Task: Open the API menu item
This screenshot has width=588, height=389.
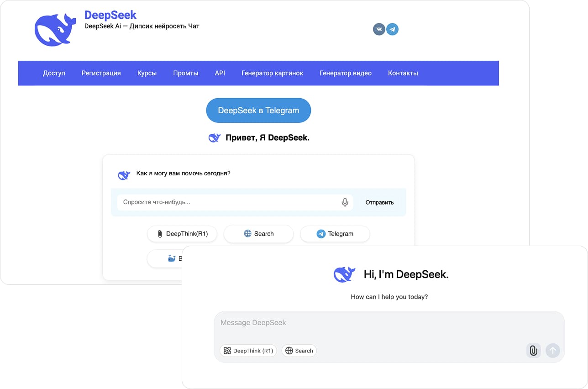Action: pos(220,73)
